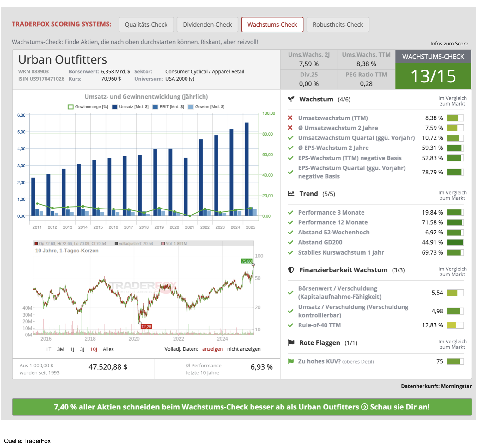
Task: Click the ISIN US9170471026 text
Action: click(41, 79)
